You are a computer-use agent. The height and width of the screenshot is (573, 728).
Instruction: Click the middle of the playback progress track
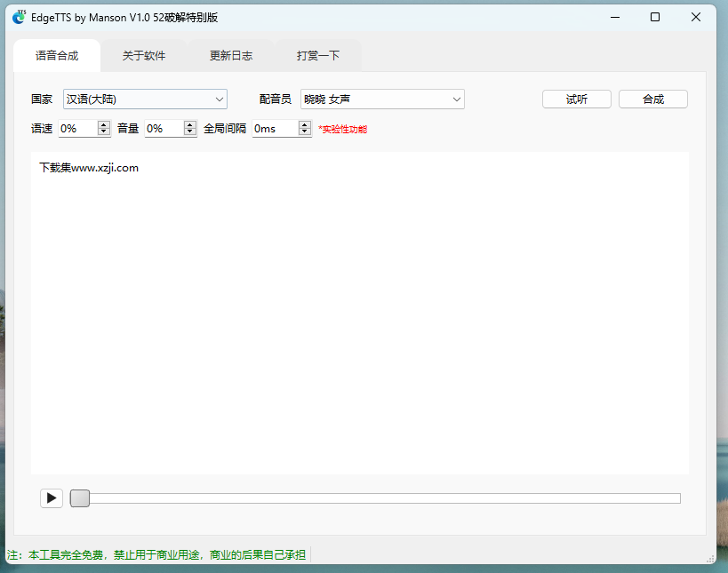point(375,498)
